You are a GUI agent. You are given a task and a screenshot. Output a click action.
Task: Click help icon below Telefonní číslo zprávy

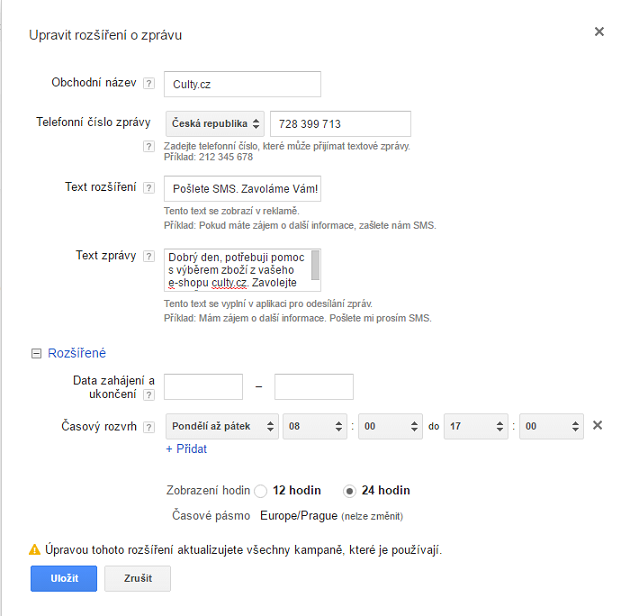149,147
